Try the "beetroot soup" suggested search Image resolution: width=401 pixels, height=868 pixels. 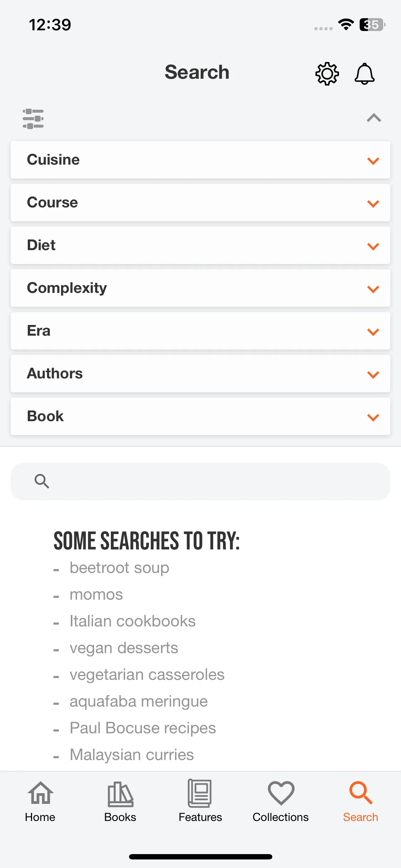pyautogui.click(x=119, y=568)
